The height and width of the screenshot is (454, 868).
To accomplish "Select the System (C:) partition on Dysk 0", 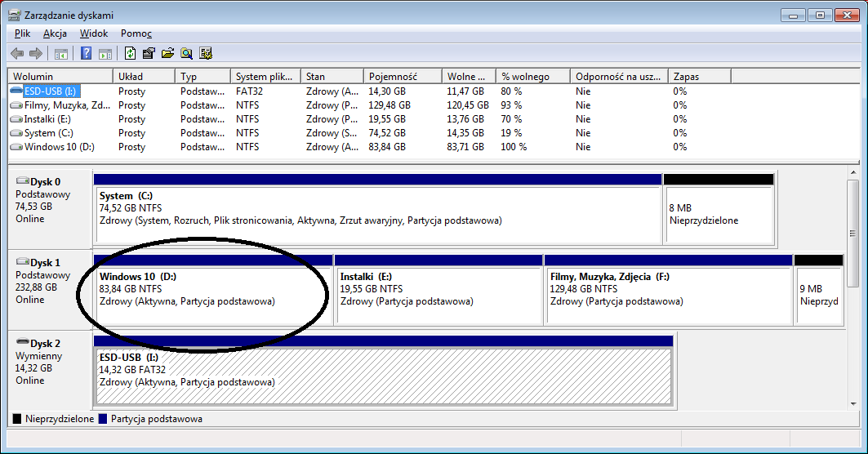I will click(x=378, y=215).
